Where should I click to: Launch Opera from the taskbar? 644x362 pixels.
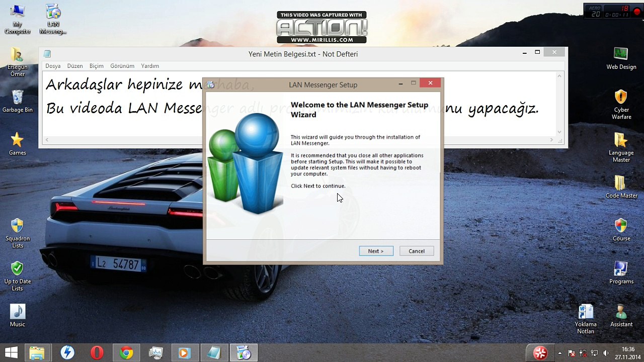click(97, 353)
